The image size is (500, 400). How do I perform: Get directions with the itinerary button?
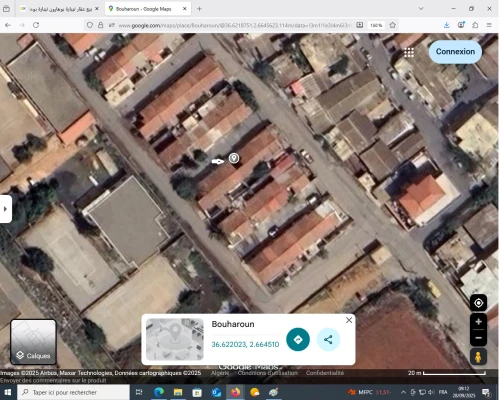point(298,339)
